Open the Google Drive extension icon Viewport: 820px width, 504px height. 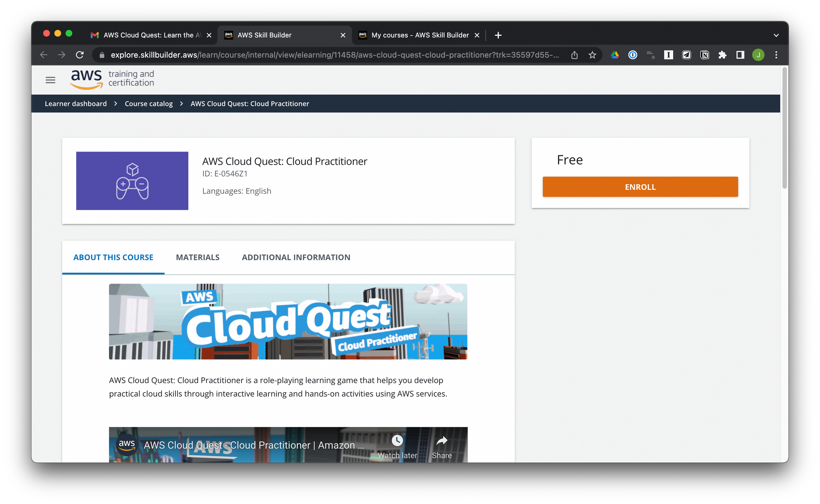615,55
